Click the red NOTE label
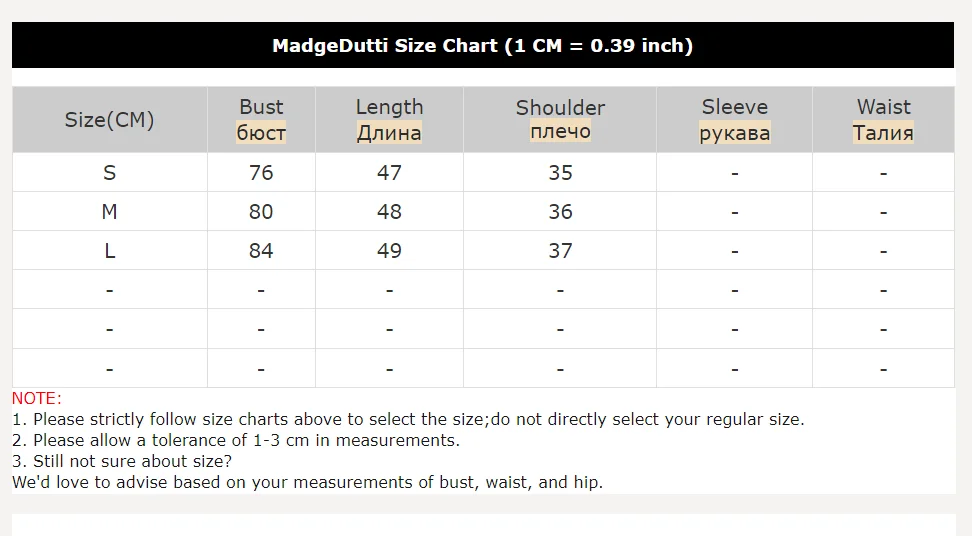Image resolution: width=972 pixels, height=536 pixels. (x=37, y=398)
